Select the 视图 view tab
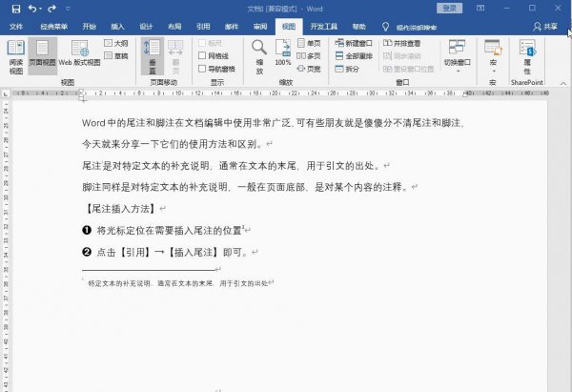 click(289, 27)
